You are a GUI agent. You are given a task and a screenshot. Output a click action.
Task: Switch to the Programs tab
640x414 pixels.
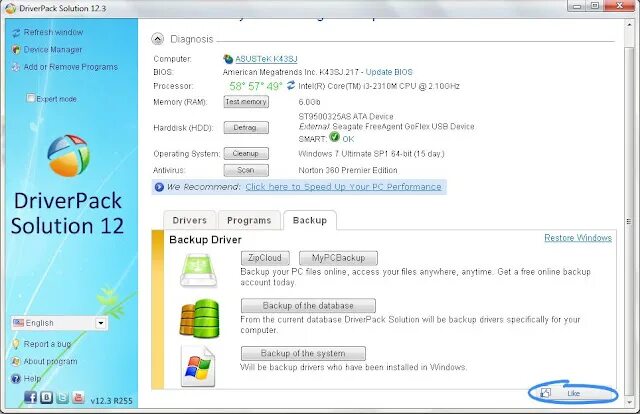tap(249, 220)
